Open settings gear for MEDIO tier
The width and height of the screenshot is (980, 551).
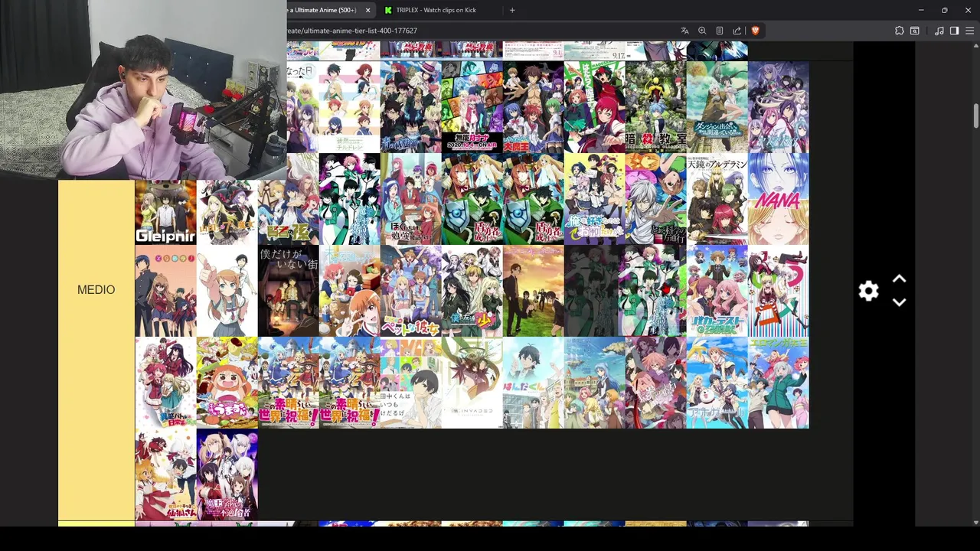pos(868,291)
